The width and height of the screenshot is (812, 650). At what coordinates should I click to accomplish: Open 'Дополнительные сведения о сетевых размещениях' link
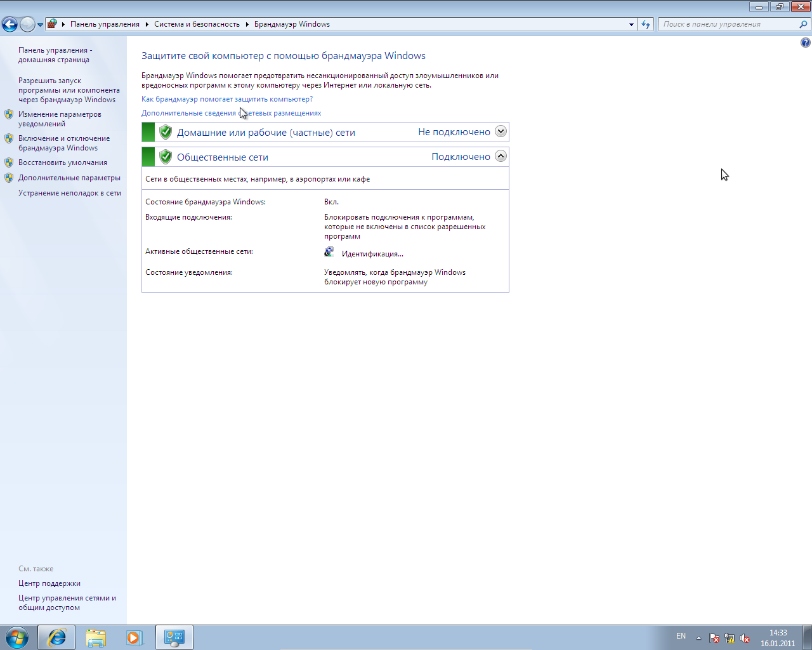pos(231,113)
